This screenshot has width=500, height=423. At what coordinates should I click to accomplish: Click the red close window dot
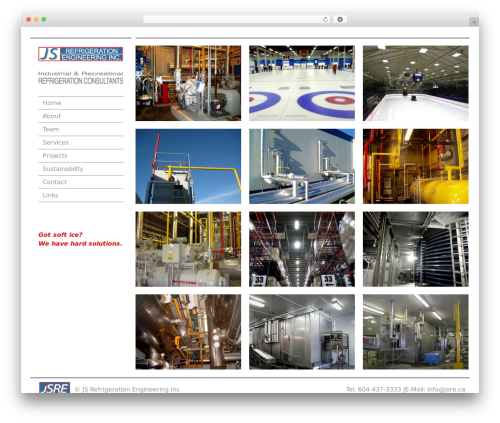29,19
